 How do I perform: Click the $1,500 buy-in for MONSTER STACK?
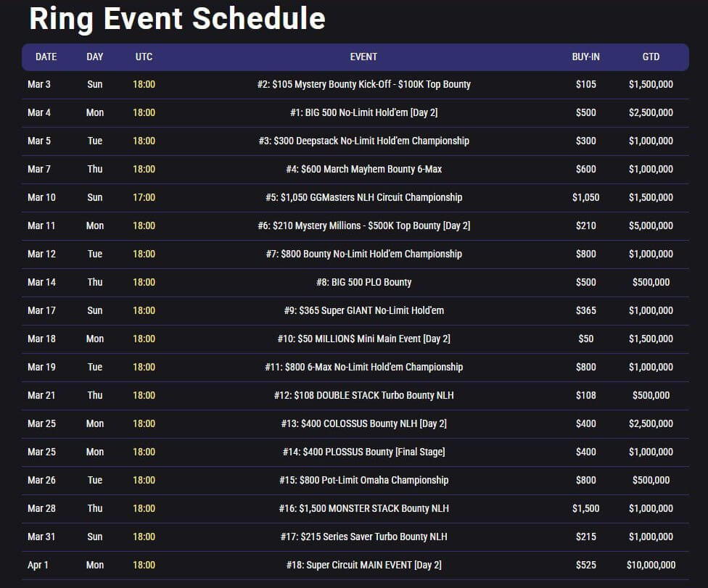pyautogui.click(x=585, y=508)
